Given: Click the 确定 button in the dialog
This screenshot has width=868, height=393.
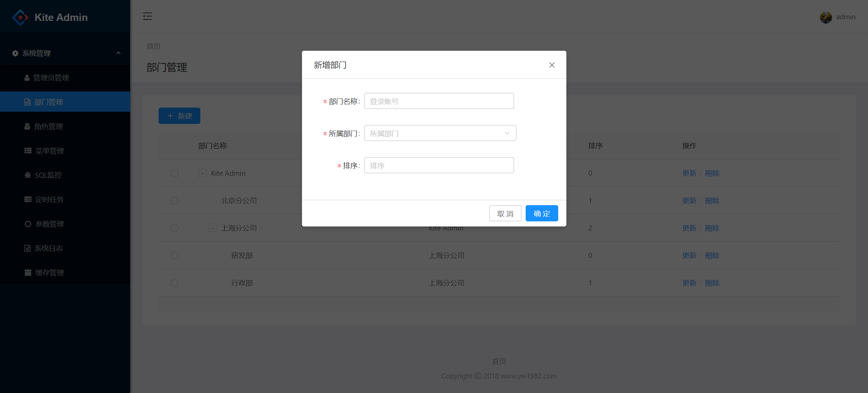Looking at the screenshot, I should tap(542, 213).
